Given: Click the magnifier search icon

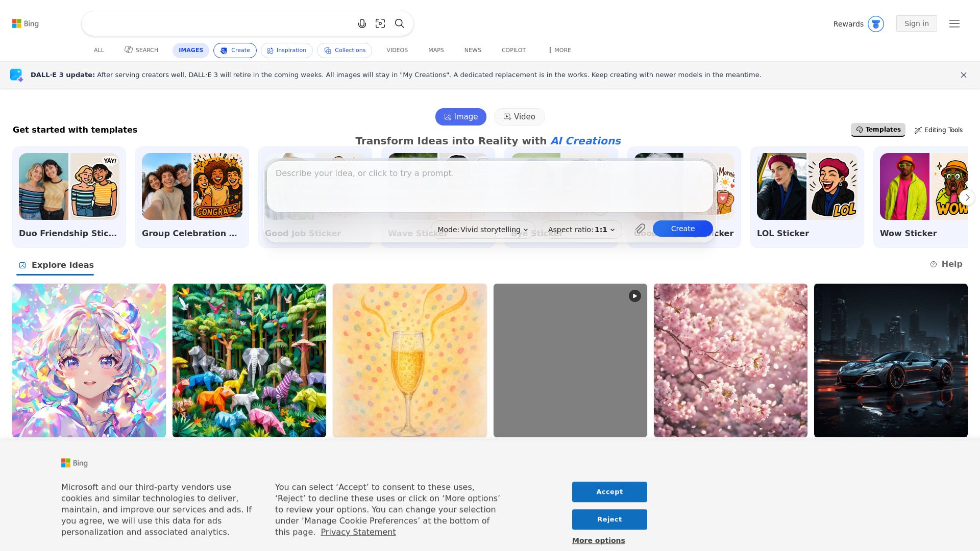Looking at the screenshot, I should (400, 23).
